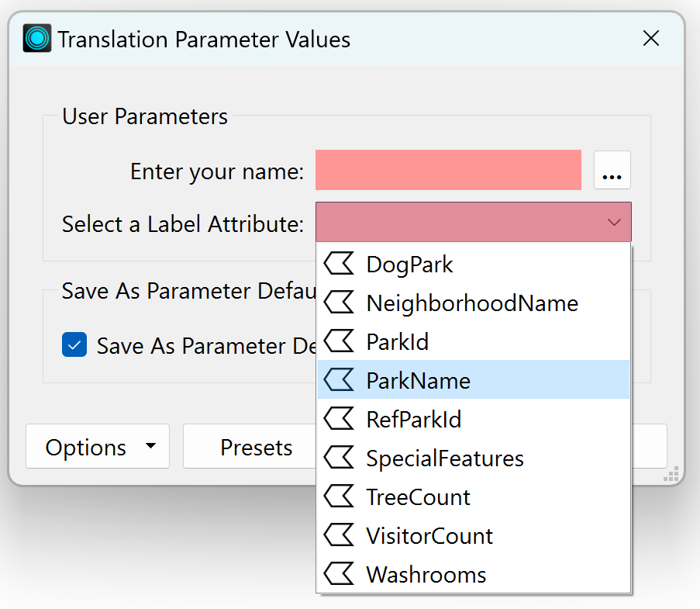The image size is (700, 609).
Task: Click the attribute icon beside DogPark
Action: [x=339, y=263]
